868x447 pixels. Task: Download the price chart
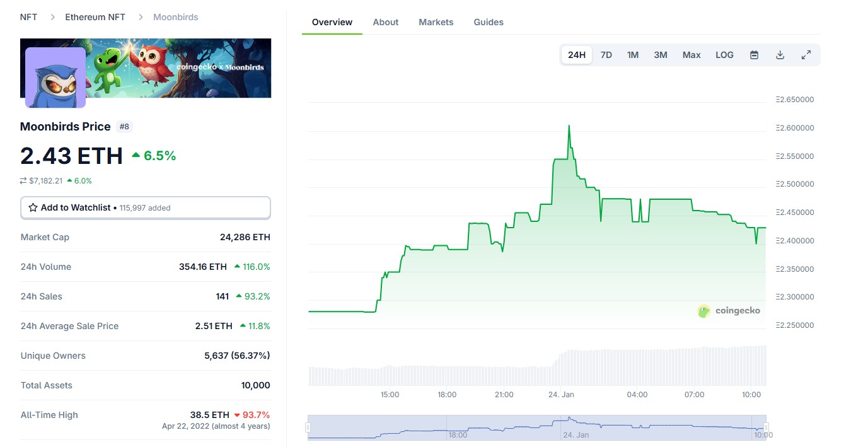(x=780, y=55)
